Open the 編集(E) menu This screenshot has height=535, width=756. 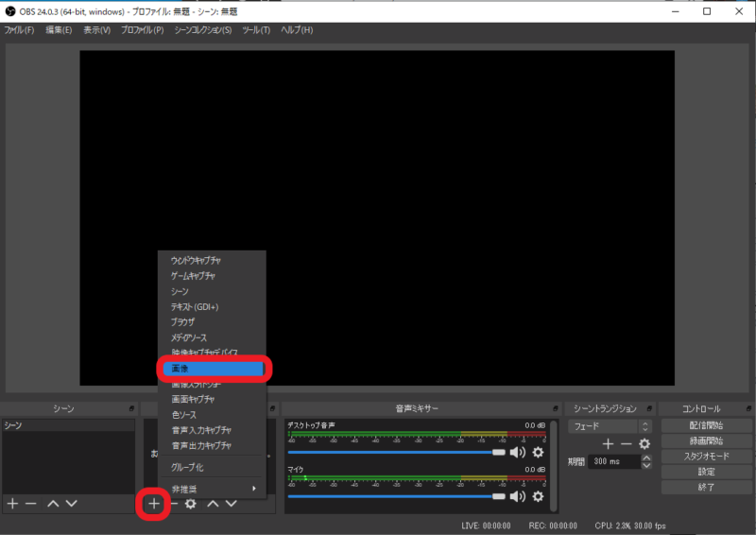(x=59, y=30)
